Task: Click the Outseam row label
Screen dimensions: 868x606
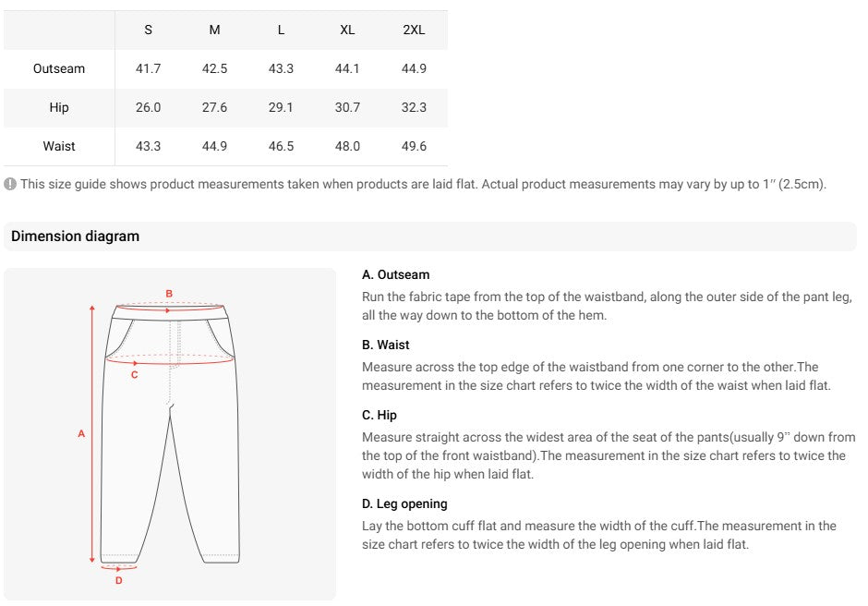Action: pyautogui.click(x=59, y=68)
